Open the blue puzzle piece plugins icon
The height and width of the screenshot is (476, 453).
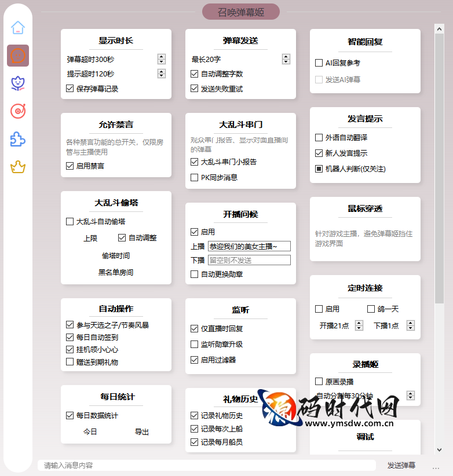[18, 139]
